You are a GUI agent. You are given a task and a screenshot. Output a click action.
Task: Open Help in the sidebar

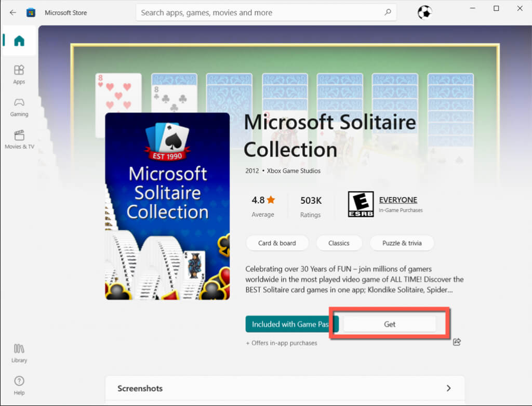(x=19, y=386)
